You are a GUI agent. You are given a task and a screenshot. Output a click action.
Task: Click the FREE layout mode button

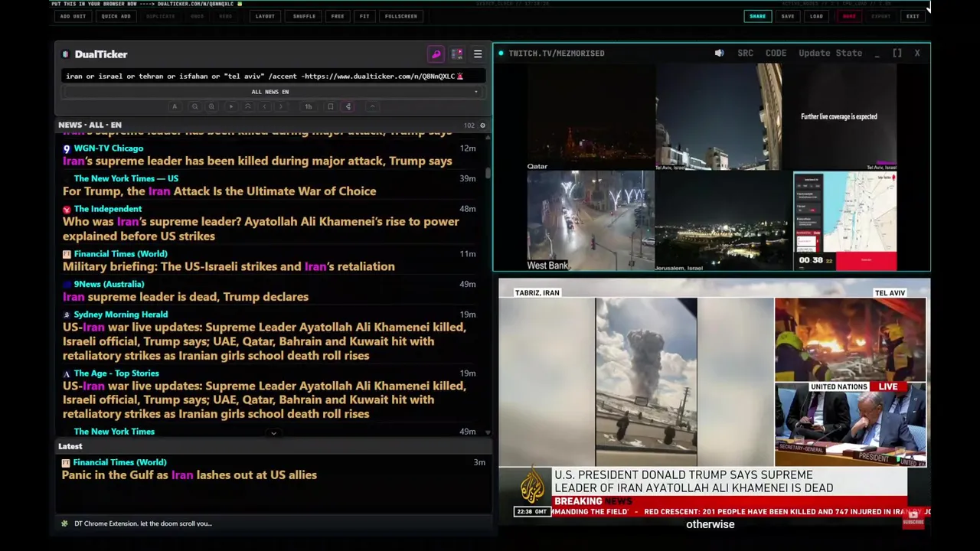pos(338,16)
